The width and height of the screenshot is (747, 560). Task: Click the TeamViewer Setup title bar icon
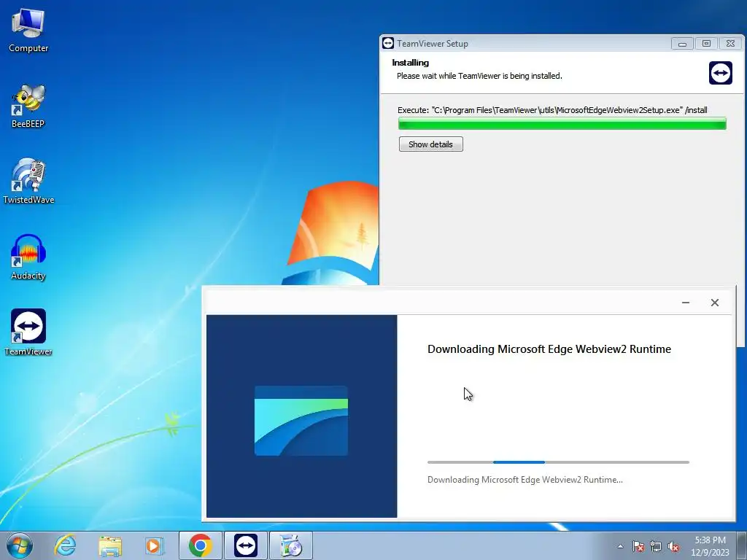tap(388, 43)
